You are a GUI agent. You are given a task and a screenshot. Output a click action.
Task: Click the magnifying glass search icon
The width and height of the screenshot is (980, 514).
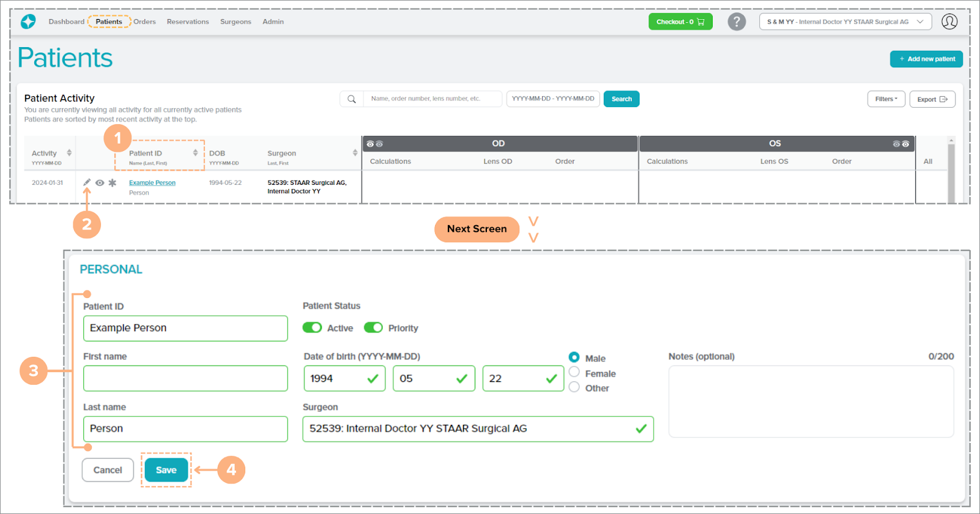click(352, 99)
